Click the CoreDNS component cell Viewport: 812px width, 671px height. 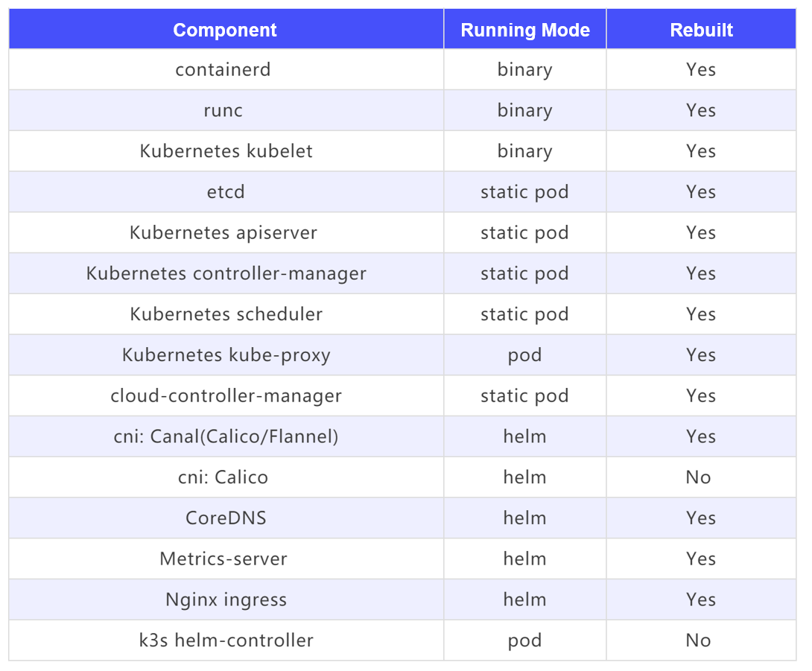pos(226,518)
